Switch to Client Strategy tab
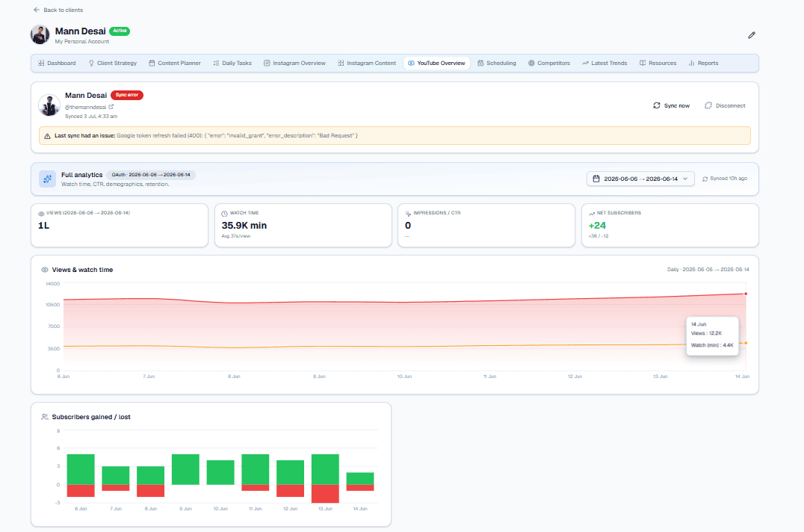Viewport: 804px width, 532px height. [x=112, y=63]
